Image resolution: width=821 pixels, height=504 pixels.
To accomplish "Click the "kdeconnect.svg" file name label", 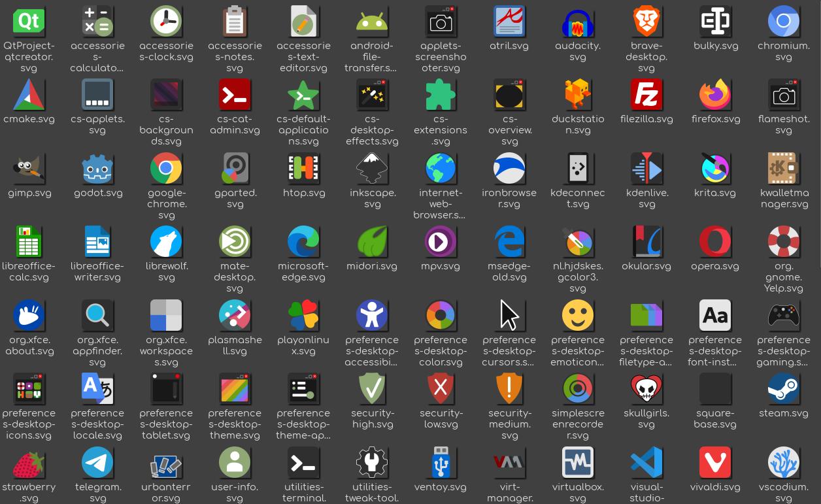I will pyautogui.click(x=578, y=198).
